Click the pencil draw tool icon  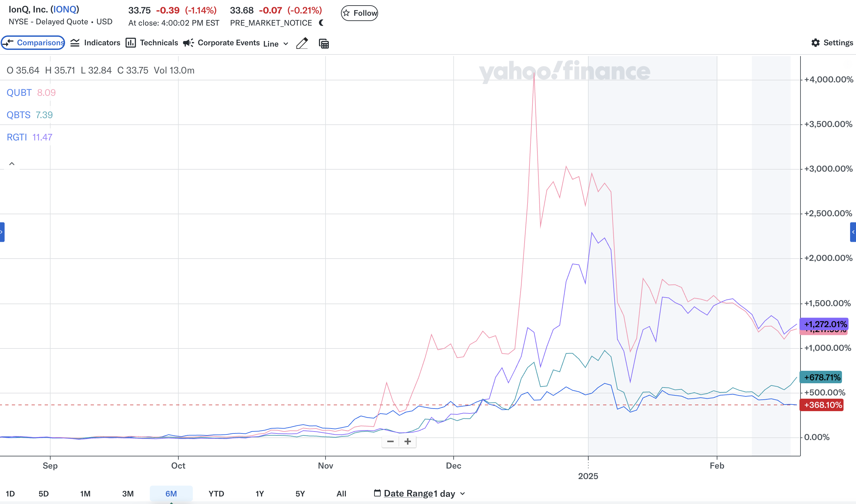(302, 43)
